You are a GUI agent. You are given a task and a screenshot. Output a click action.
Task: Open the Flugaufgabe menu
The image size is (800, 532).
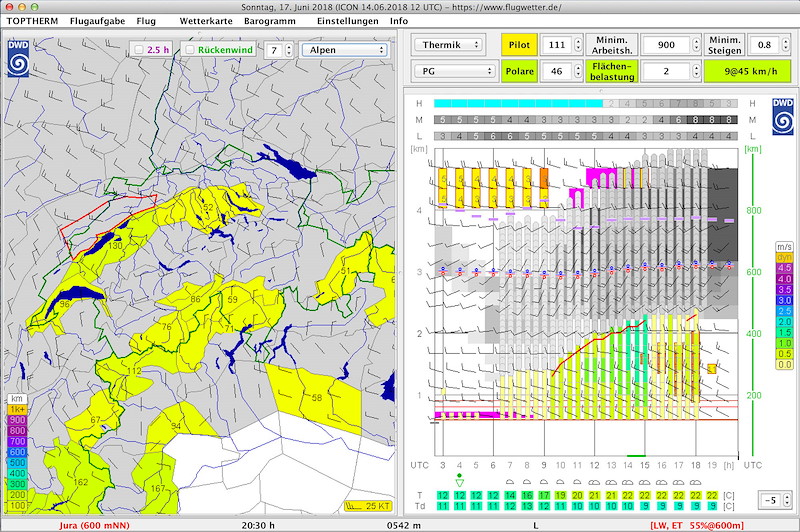[x=97, y=21]
